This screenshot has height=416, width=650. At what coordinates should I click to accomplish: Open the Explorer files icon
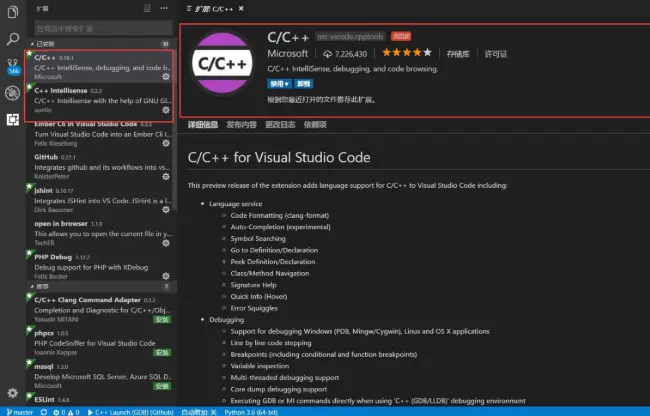pos(13,12)
